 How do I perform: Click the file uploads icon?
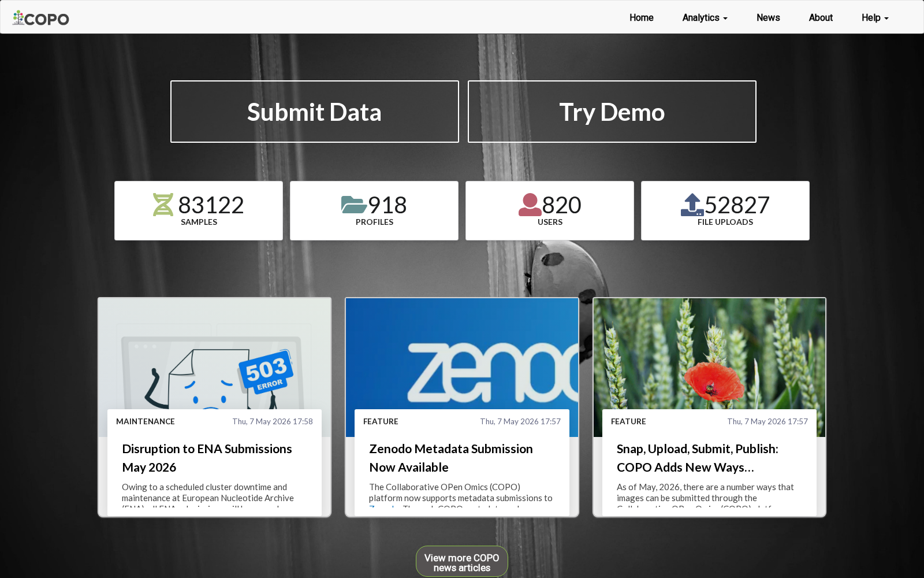pos(692,205)
